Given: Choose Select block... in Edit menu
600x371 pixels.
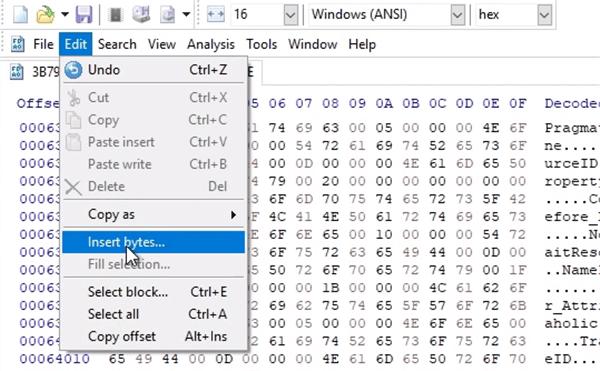Looking at the screenshot, I should point(153,292).
